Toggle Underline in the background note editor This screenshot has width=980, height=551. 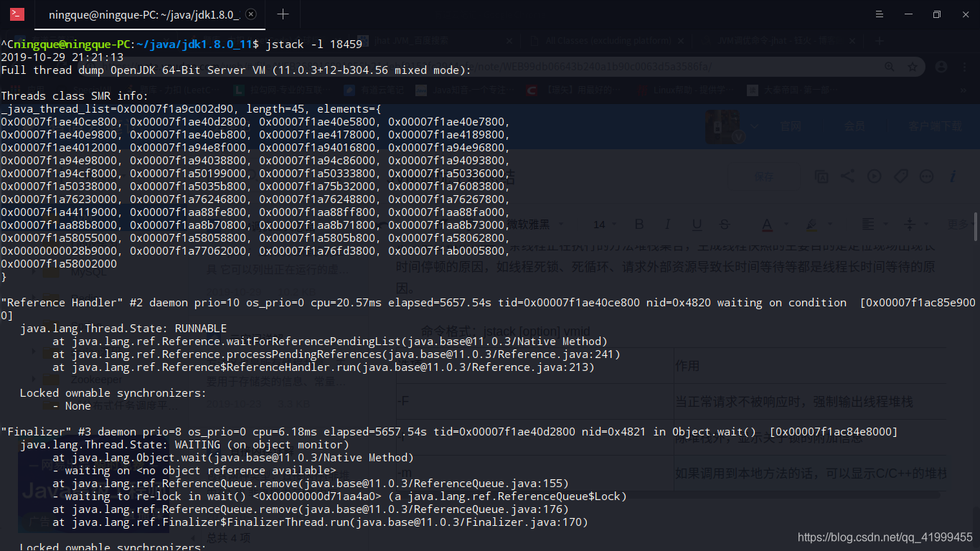(697, 225)
